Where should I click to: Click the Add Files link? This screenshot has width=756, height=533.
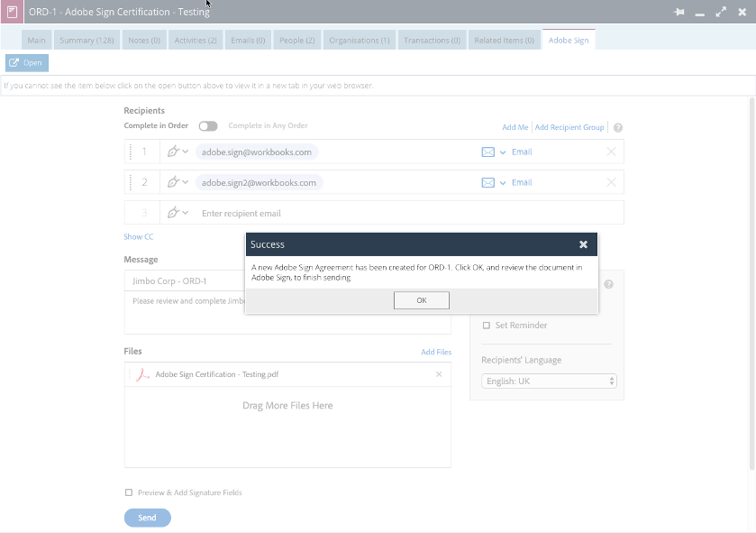pos(436,352)
